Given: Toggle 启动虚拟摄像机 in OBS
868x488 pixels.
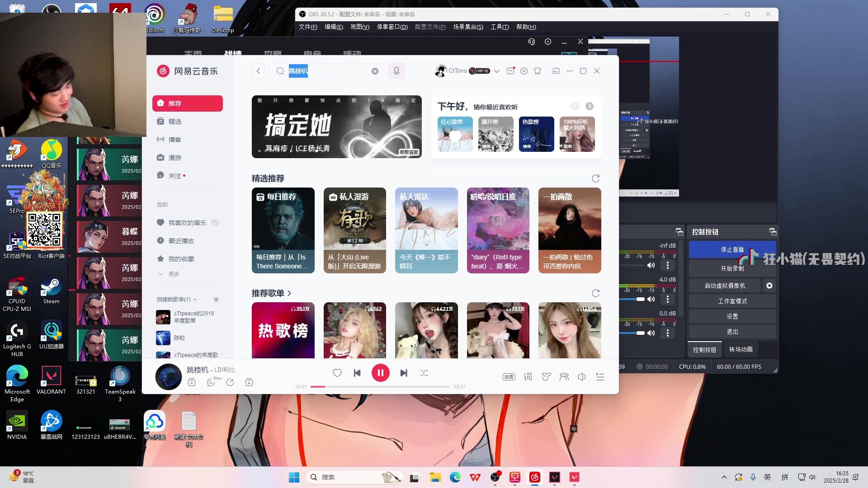Looking at the screenshot, I should 725,286.
